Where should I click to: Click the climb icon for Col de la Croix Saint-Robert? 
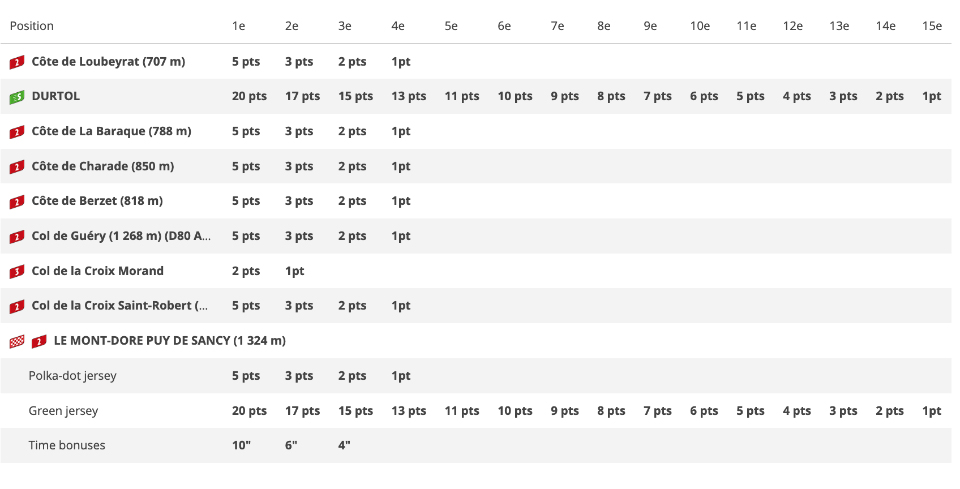click(x=16, y=307)
